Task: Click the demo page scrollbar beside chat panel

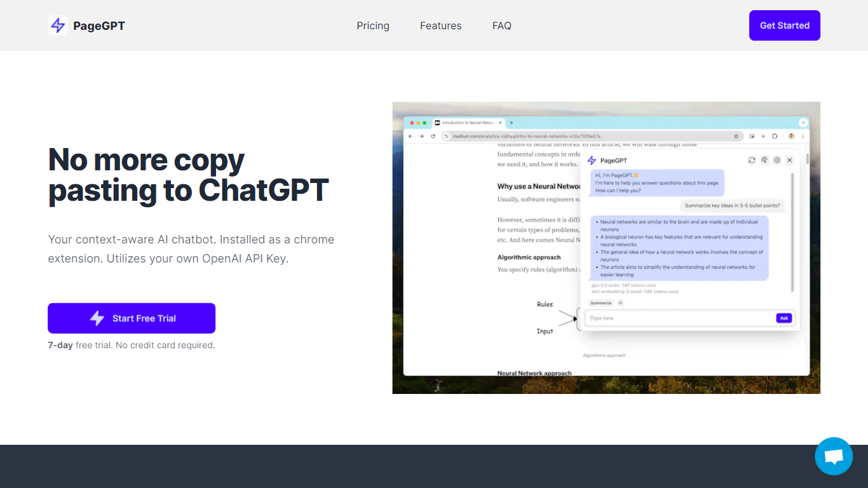Action: (808, 159)
